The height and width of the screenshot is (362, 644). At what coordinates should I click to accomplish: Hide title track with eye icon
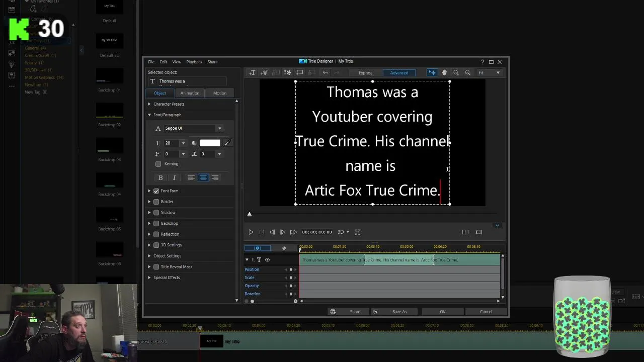click(267, 260)
